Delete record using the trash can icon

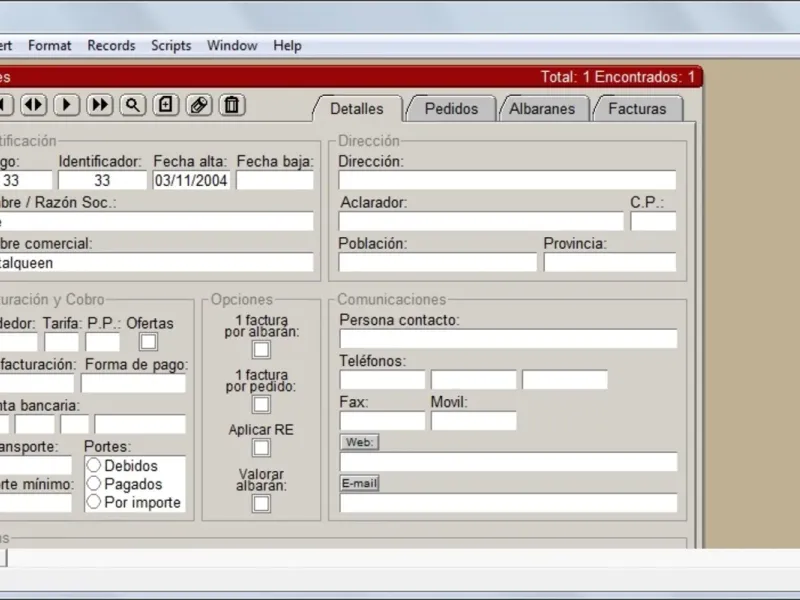tap(232, 105)
